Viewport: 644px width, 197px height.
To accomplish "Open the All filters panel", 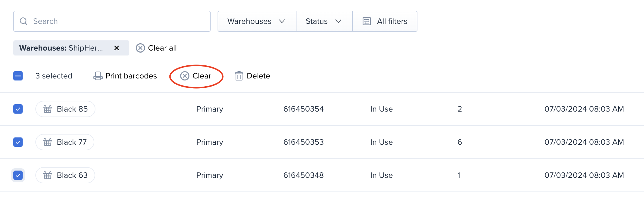I will (x=385, y=21).
